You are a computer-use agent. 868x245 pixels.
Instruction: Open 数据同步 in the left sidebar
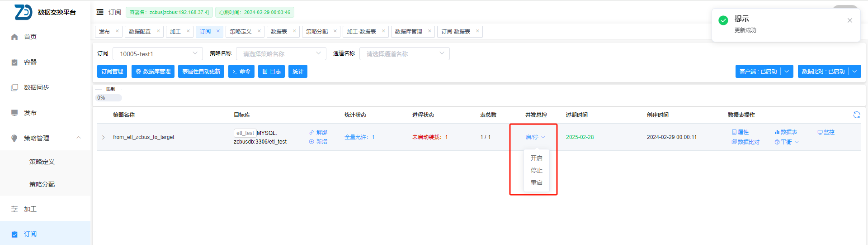pyautogui.click(x=36, y=87)
